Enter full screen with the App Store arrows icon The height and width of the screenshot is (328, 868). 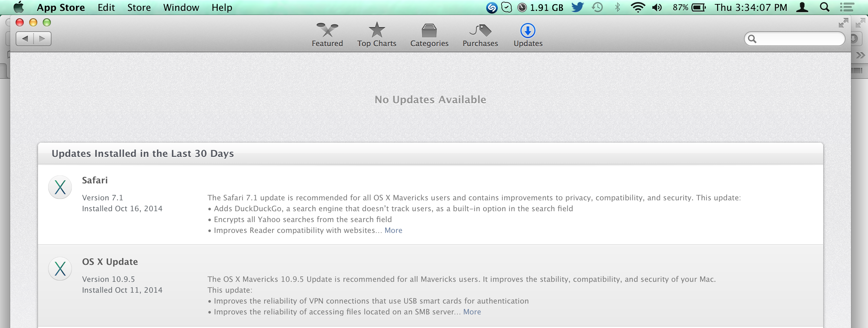(843, 23)
